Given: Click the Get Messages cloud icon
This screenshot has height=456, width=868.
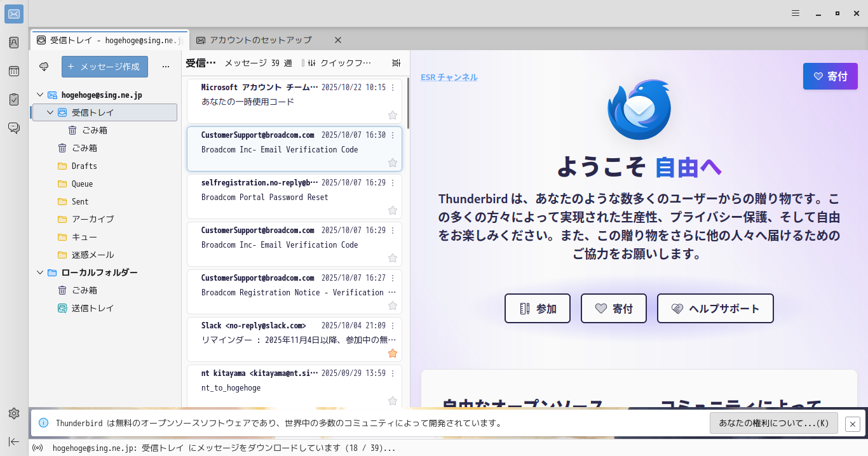Looking at the screenshot, I should click(x=44, y=66).
